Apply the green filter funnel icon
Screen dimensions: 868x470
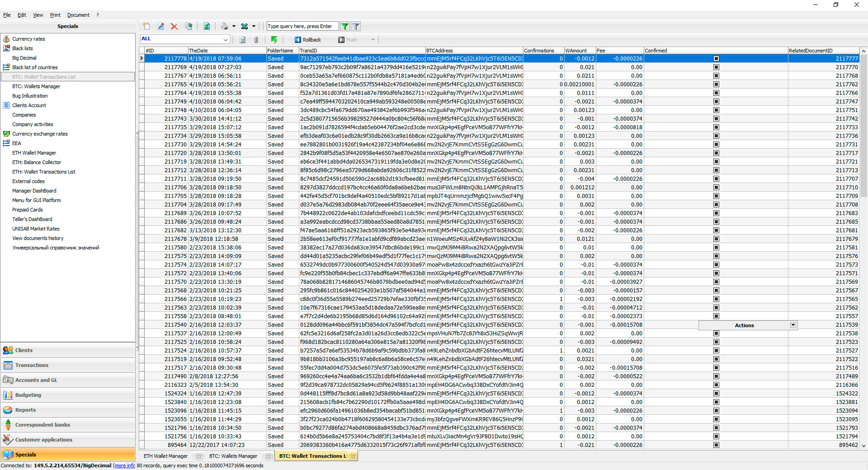point(345,26)
